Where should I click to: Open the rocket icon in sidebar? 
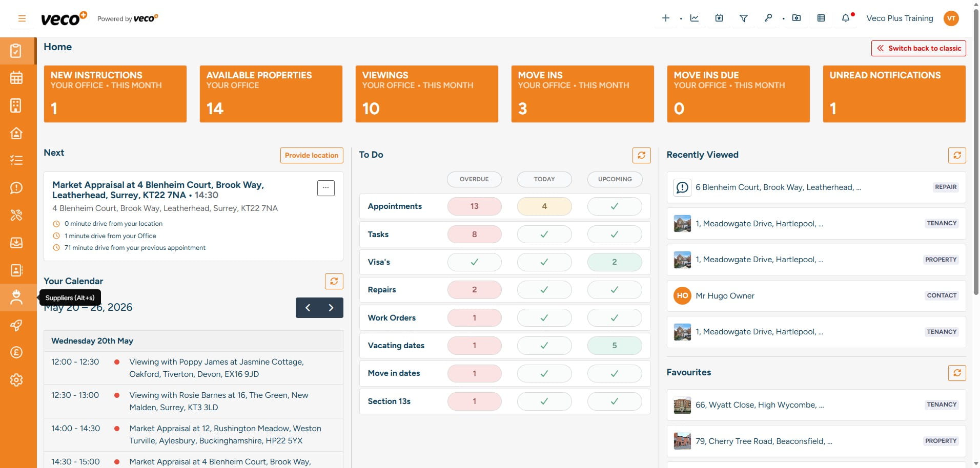tap(16, 325)
